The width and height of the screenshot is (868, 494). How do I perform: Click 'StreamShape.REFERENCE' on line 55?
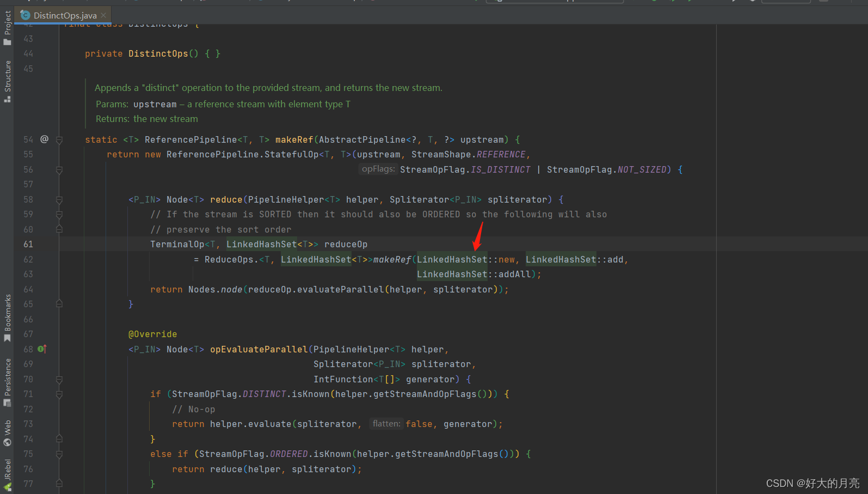pyautogui.click(x=469, y=154)
